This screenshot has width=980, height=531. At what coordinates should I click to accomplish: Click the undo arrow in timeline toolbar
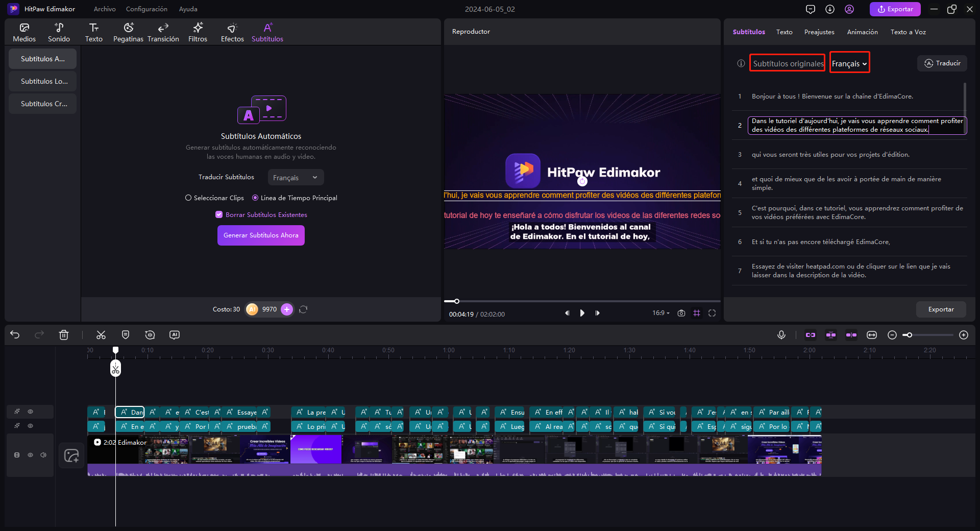[15, 335]
